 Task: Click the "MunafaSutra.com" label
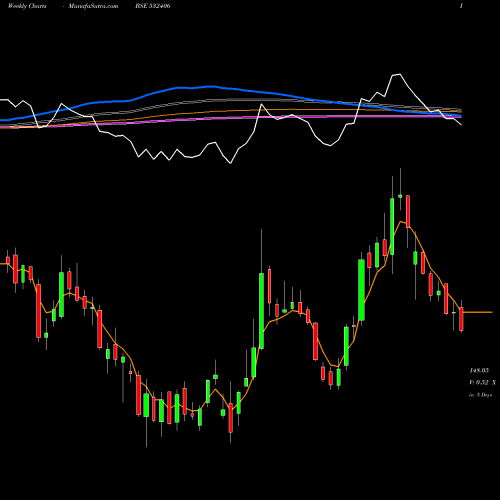tap(93, 6)
